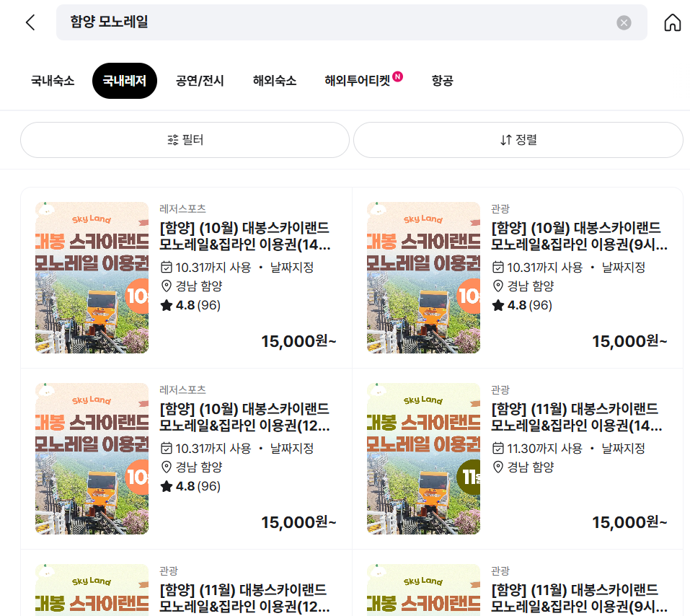The height and width of the screenshot is (616, 690).
Task: Select the 국내레저 tab
Action: click(x=125, y=81)
